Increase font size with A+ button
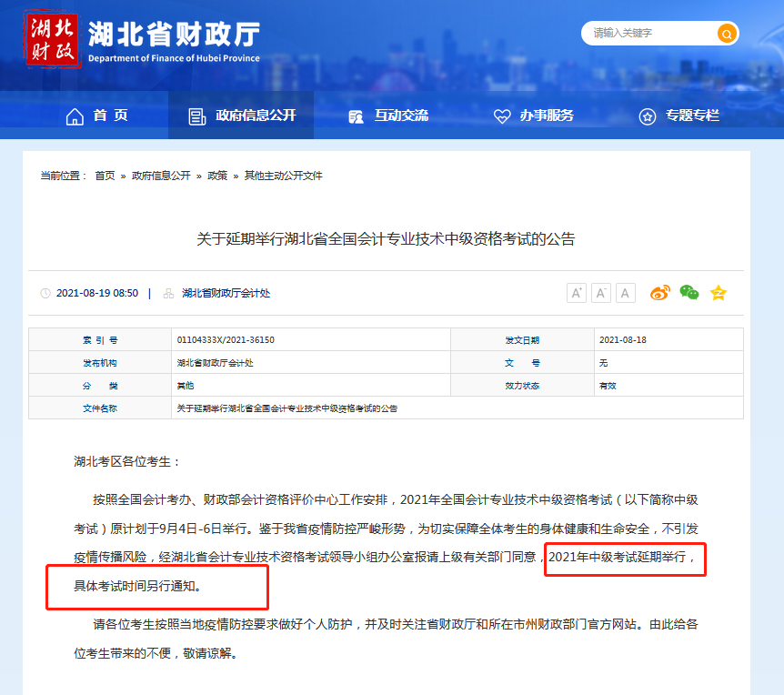 pyautogui.click(x=577, y=293)
